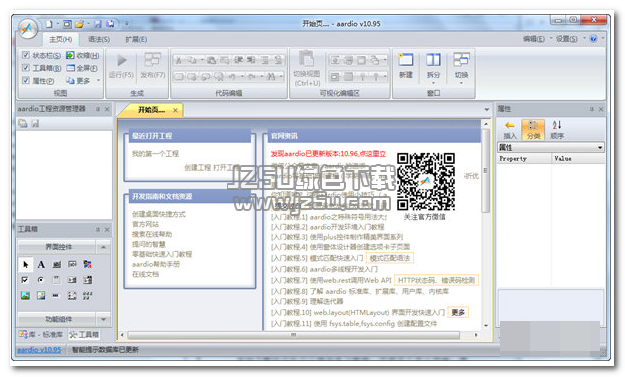Switch to the 主页(H) ribbon tab
The width and height of the screenshot is (625, 377).
coord(61,39)
